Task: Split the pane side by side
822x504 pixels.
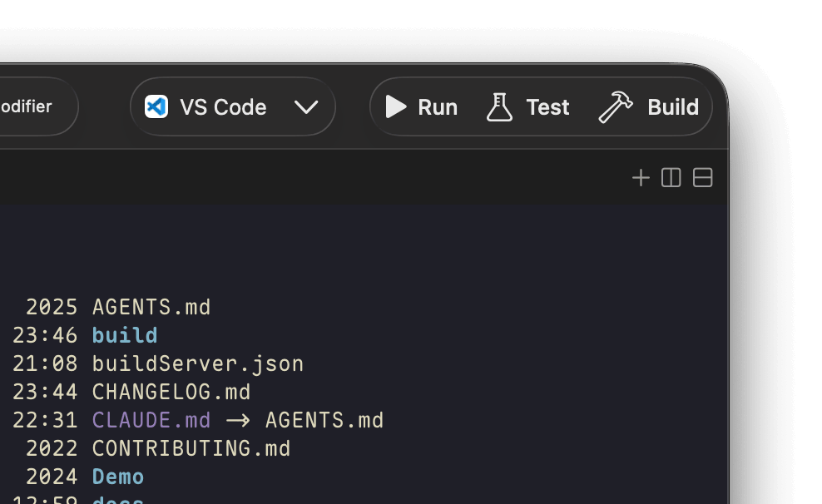Action: point(671,178)
